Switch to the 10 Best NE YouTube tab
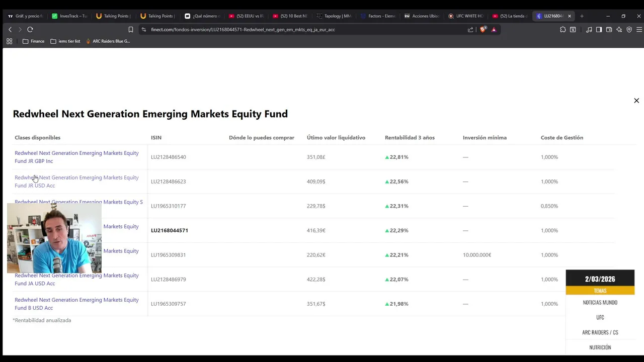This screenshot has height=362, width=644. (x=290, y=16)
